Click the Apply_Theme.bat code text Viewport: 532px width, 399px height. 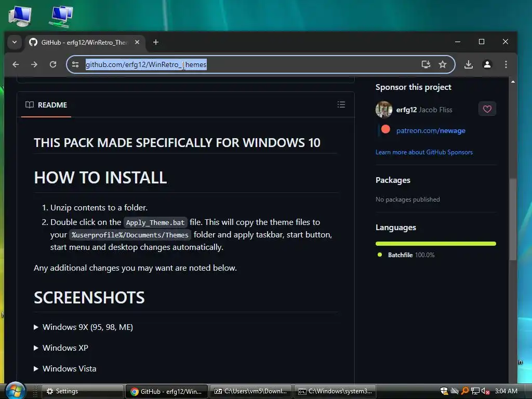(155, 222)
